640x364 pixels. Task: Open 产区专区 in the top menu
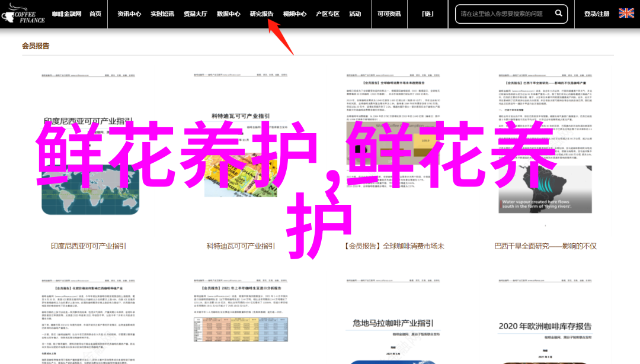327,14
